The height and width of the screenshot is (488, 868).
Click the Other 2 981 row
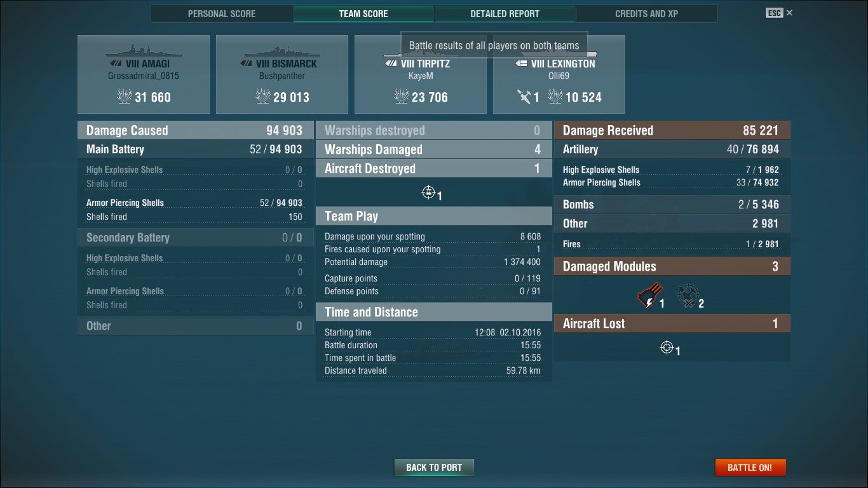(672, 224)
